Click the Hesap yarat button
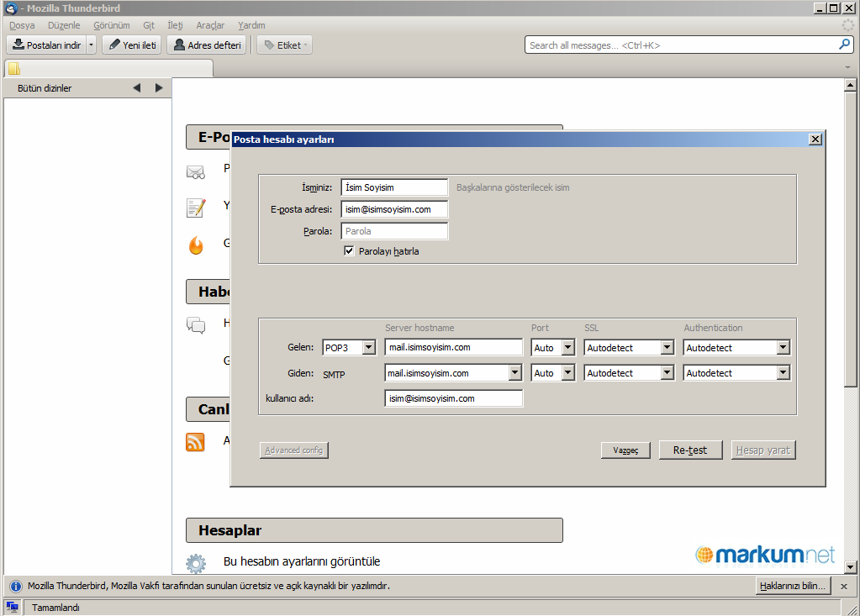This screenshot has height=616, width=860. pos(763,450)
